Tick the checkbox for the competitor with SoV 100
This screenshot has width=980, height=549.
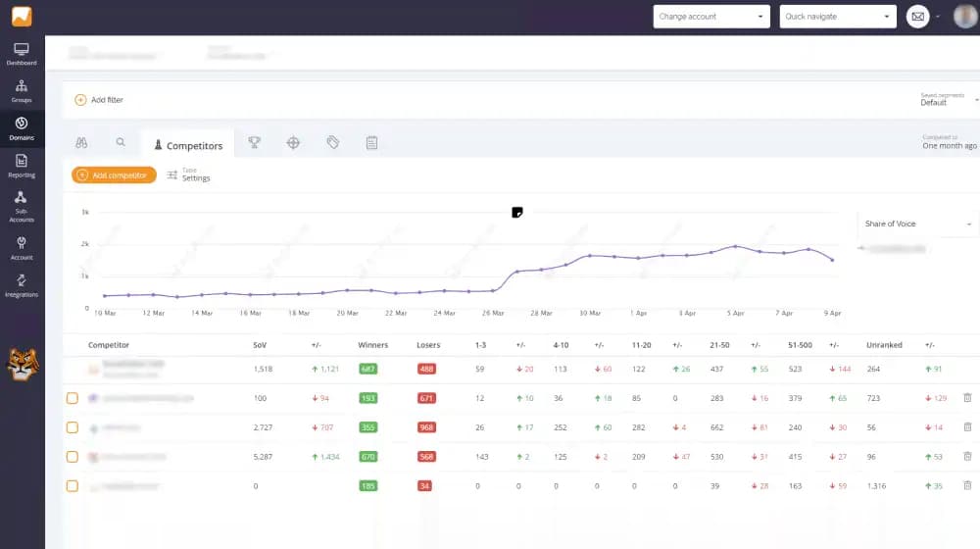73,398
